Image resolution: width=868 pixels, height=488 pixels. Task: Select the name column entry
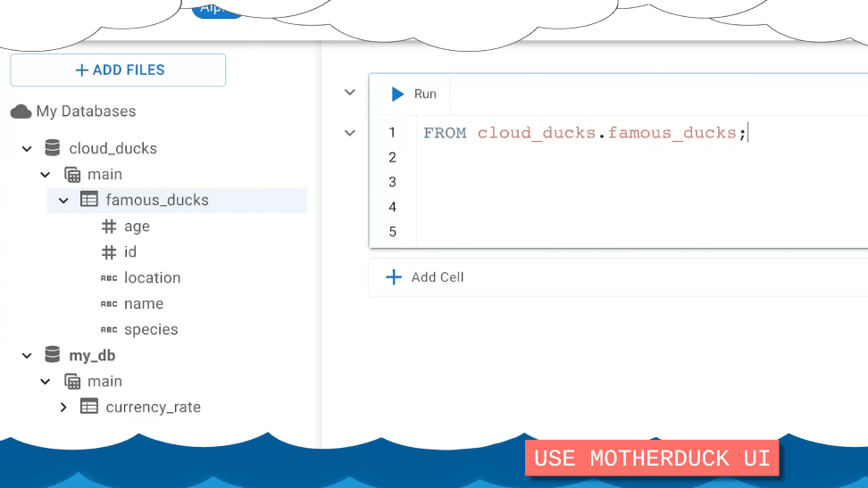click(144, 303)
